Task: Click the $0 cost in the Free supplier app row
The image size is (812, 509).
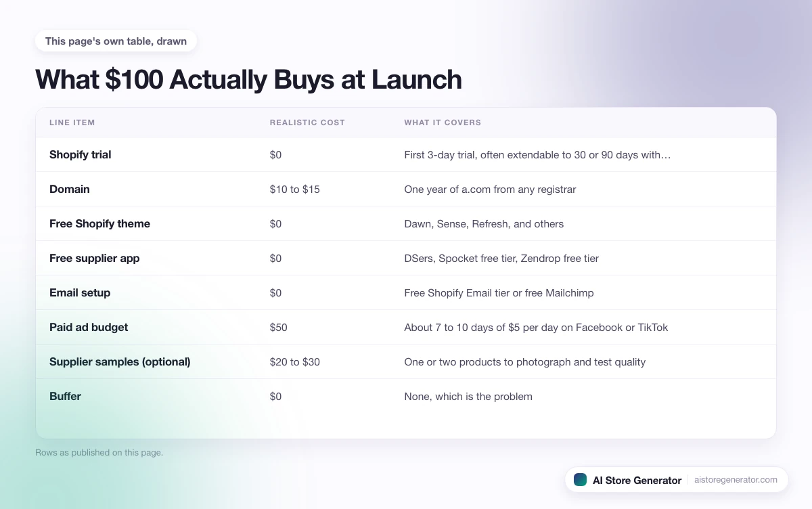Action: [275, 258]
